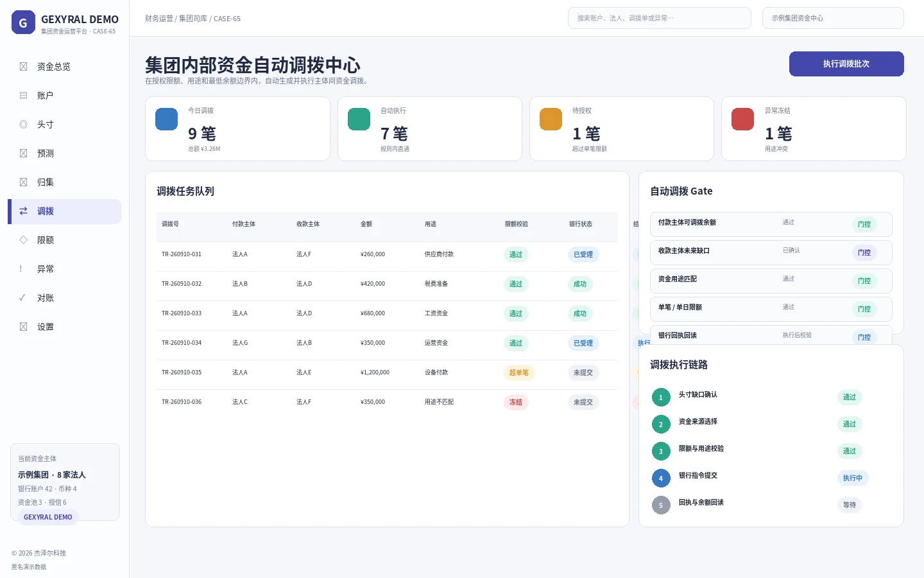924x578 pixels.
Task: Click step 1 circle for 头寸缺口确认
Action: coord(661,398)
